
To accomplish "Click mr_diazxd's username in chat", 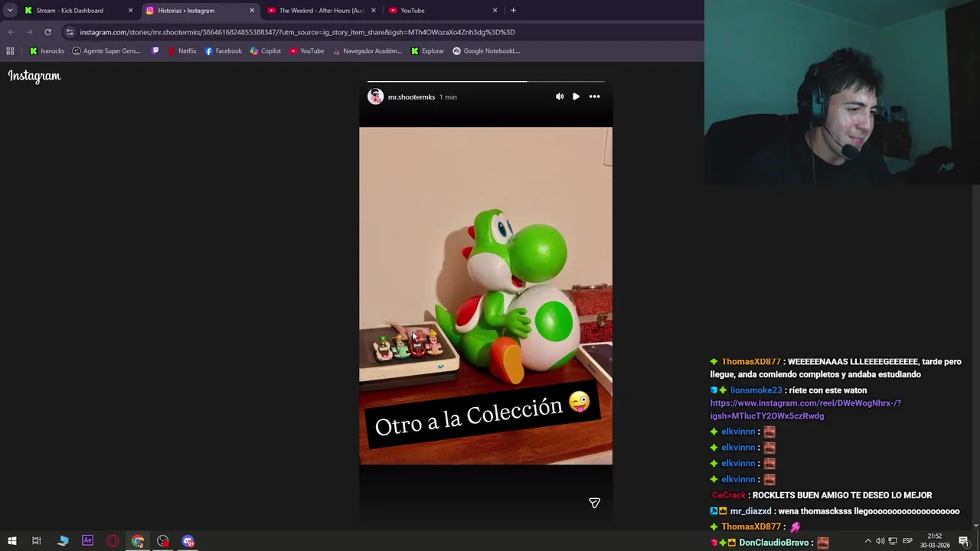I will (x=750, y=511).
